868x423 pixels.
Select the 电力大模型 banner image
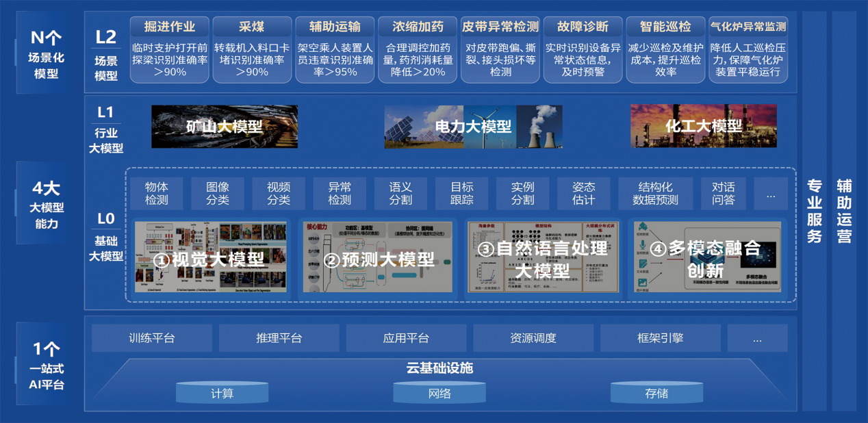point(473,127)
